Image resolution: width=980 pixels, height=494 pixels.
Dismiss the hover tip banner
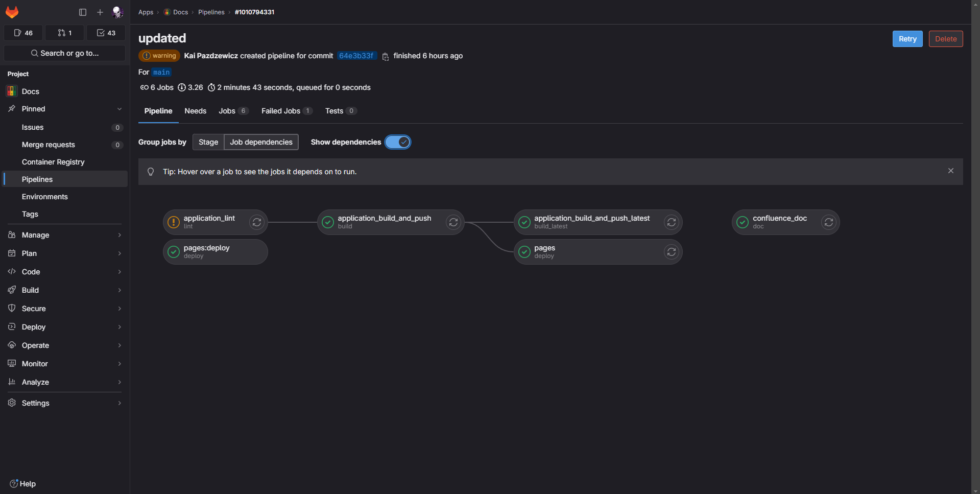coord(950,171)
